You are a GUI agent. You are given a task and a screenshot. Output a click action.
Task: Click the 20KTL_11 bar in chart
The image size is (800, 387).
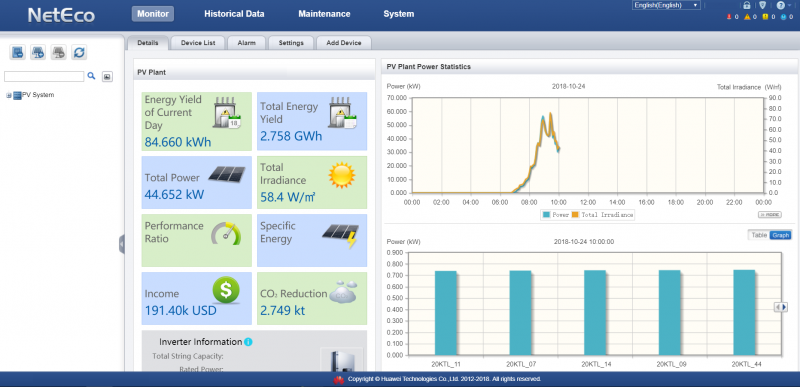[445, 313]
